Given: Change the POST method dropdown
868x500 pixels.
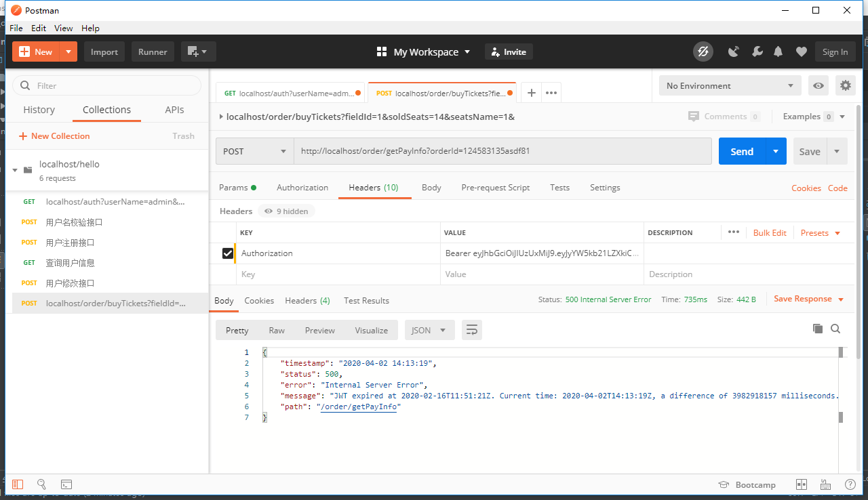Looking at the screenshot, I should (254, 151).
